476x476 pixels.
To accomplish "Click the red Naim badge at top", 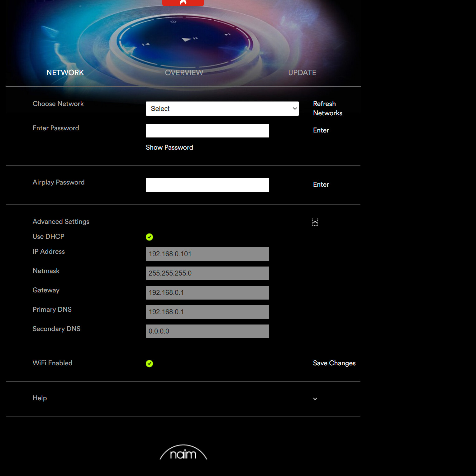I will 183,3.
